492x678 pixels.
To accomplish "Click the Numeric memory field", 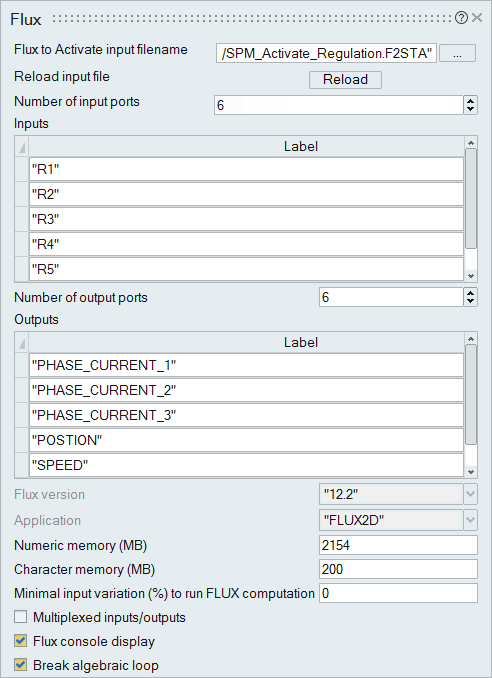I will coord(398,545).
